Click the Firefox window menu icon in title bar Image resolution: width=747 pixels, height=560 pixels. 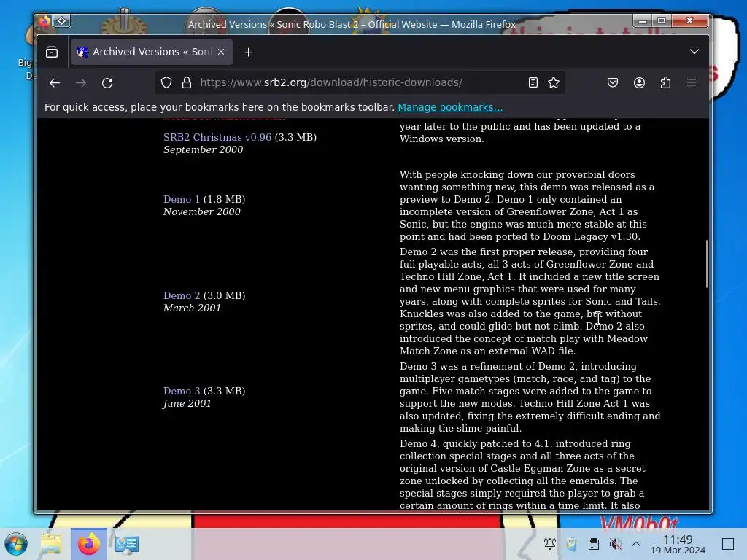click(44, 21)
